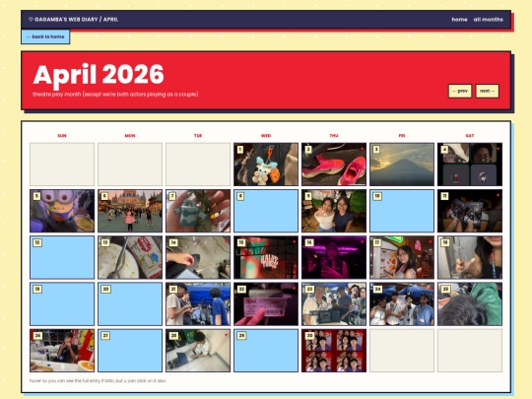Open April 24 group posing photo entry
Image resolution: width=532 pixels, height=399 pixels.
click(402, 304)
